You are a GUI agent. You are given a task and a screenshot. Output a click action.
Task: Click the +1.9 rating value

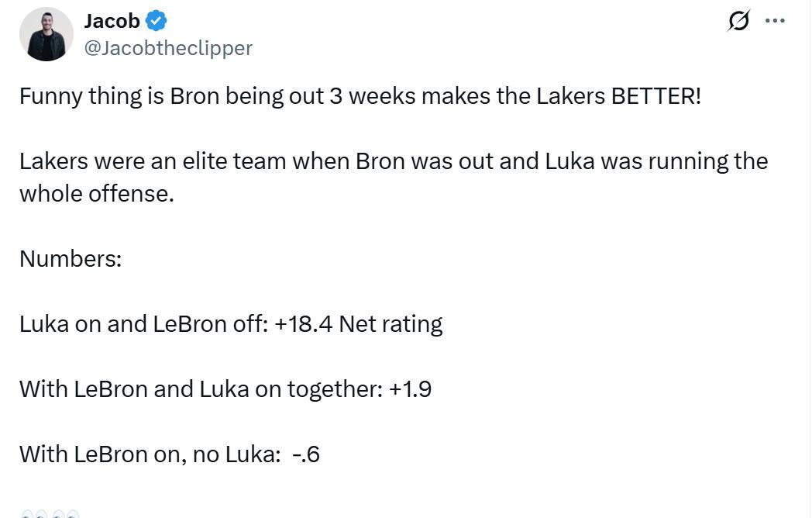(410, 388)
